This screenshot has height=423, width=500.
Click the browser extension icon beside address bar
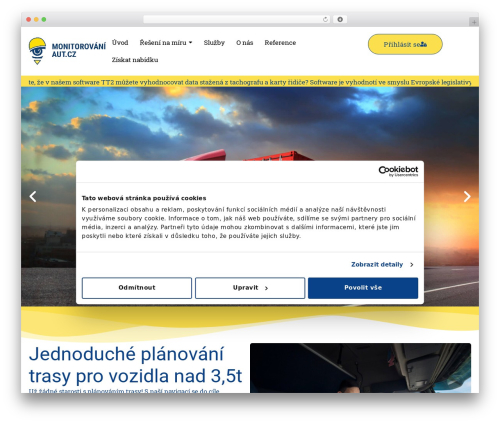pos(340,20)
